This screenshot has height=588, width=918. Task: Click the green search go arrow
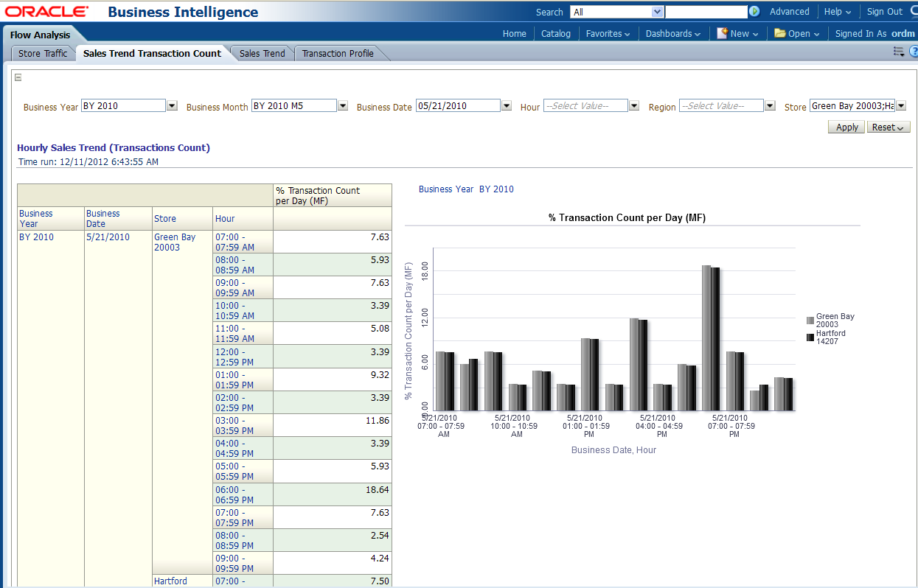(754, 12)
